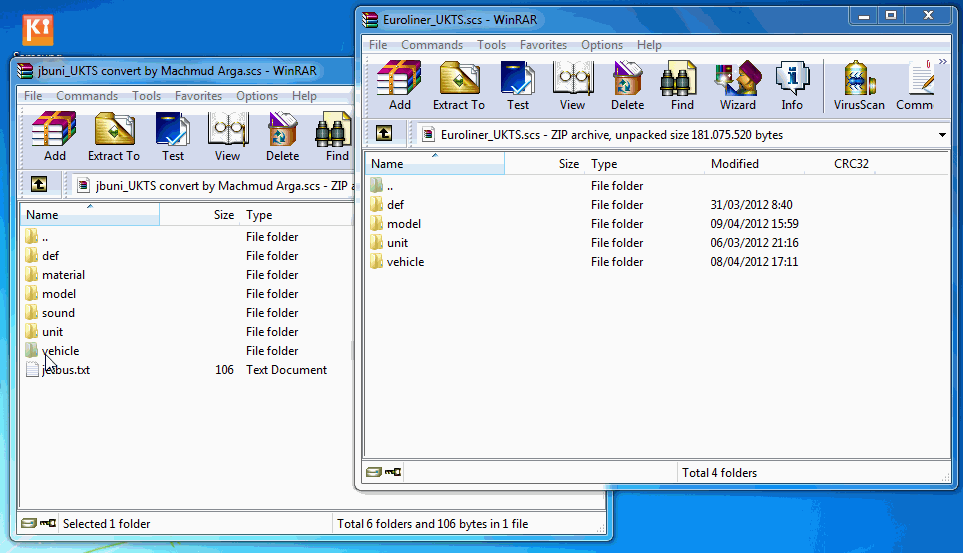The height and width of the screenshot is (553, 963).
Task: Click Delete icon in jbuni window
Action: (283, 137)
